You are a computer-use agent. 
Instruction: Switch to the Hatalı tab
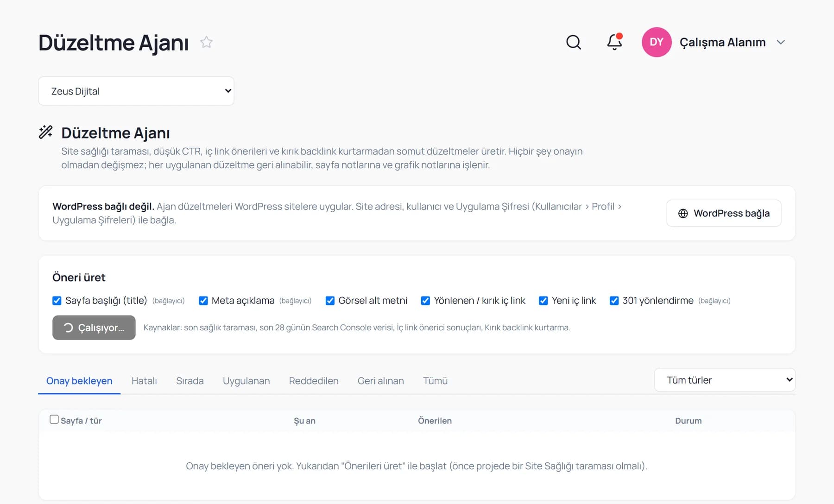[144, 381]
